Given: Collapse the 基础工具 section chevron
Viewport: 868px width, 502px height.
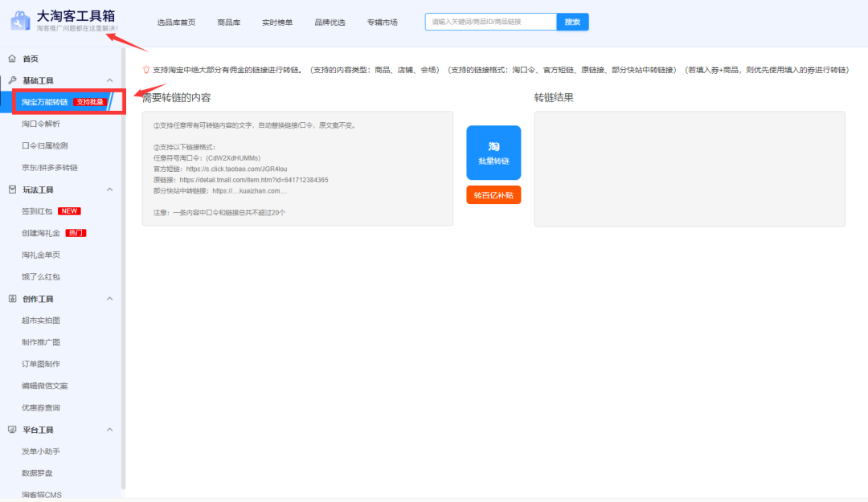Looking at the screenshot, I should [x=110, y=80].
